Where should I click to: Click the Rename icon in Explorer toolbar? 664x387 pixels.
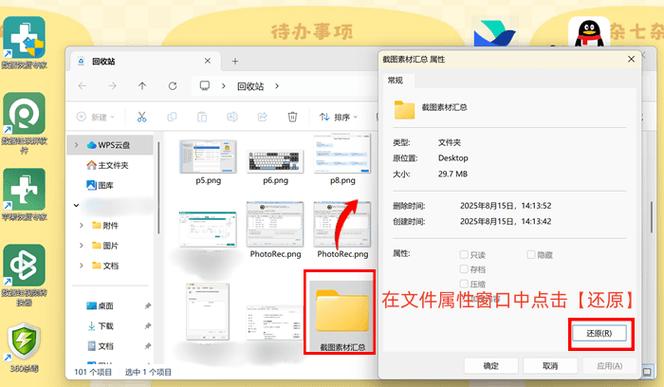232,117
